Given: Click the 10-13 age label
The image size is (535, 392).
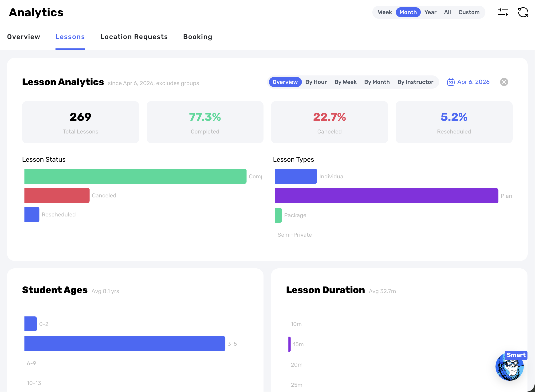Looking at the screenshot, I should point(34,383).
